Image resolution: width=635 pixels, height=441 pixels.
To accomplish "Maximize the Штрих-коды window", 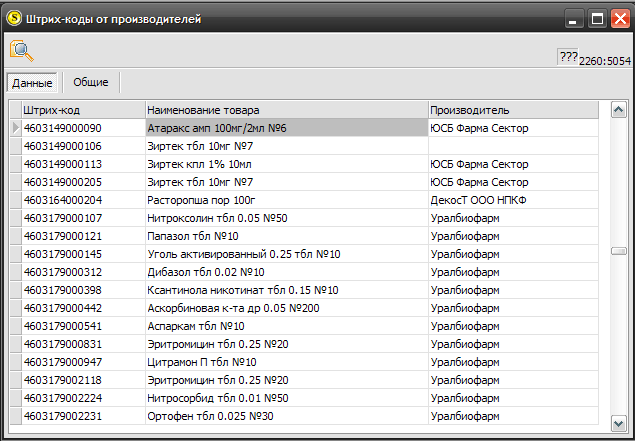I will coord(597,19).
